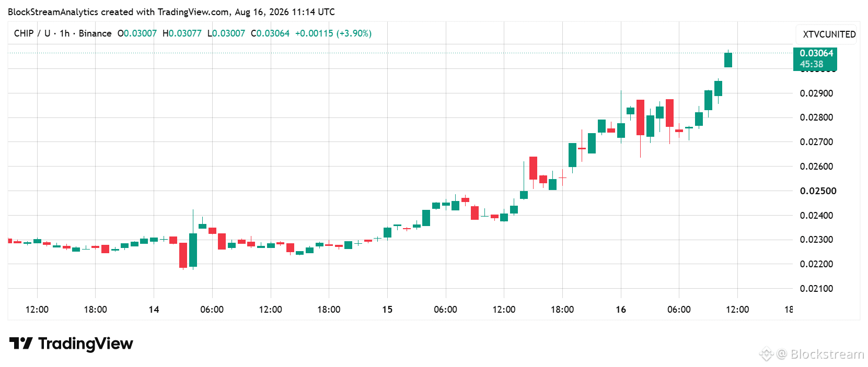Click the 0.02300 price axis label
Viewport: 868px width, 367px height.
pos(816,240)
